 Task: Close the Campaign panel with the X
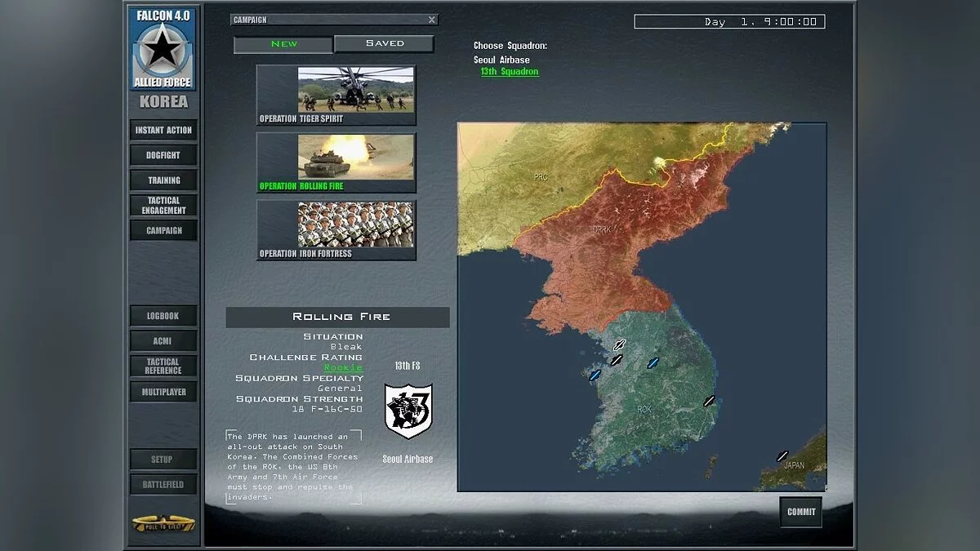(x=431, y=20)
